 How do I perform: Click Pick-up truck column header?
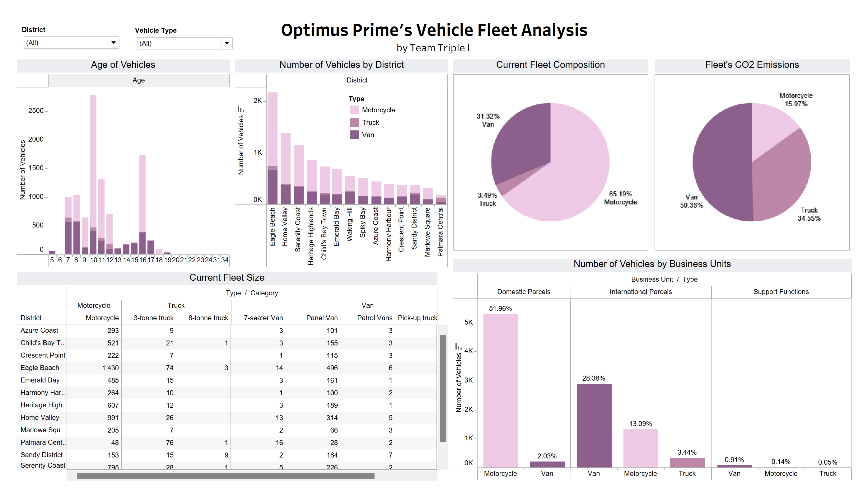pyautogui.click(x=417, y=318)
